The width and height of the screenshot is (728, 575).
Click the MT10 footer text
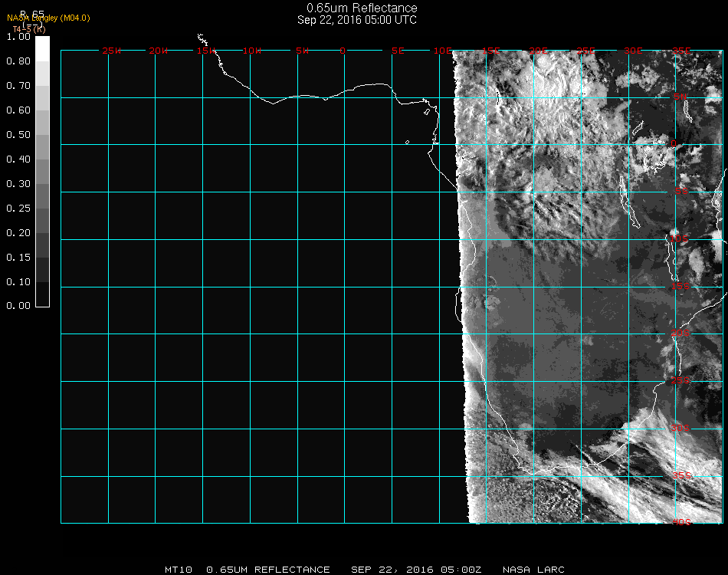179,570
